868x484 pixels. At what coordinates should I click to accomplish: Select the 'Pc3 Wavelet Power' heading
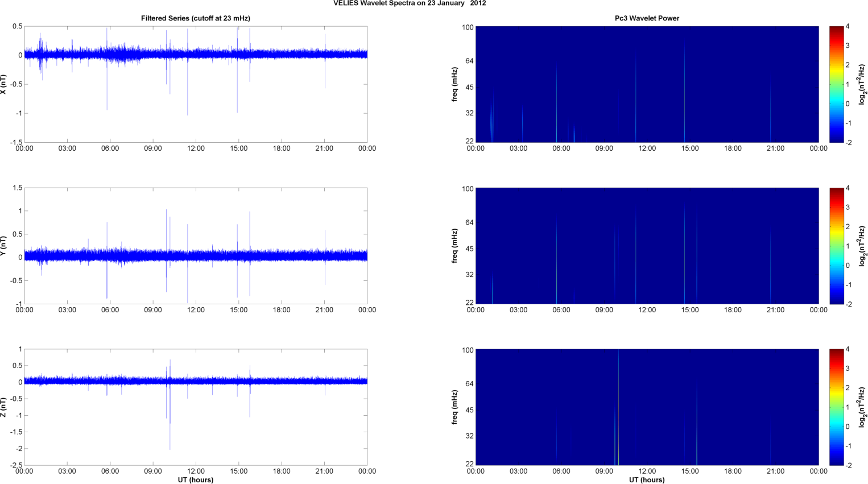[647, 18]
